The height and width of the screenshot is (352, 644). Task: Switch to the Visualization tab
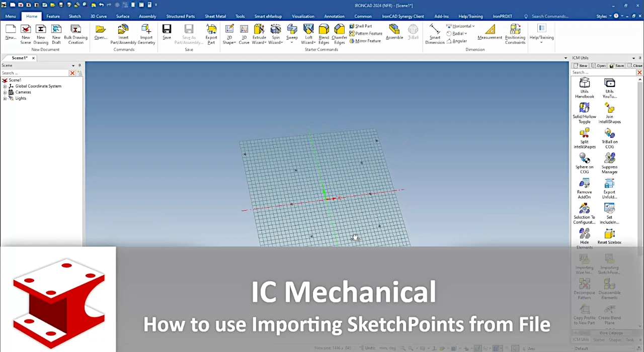[x=303, y=16]
